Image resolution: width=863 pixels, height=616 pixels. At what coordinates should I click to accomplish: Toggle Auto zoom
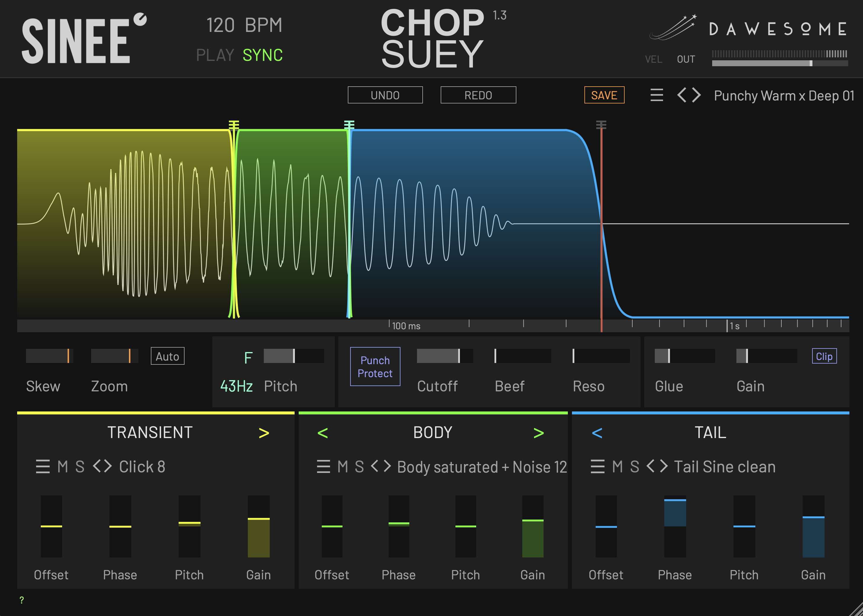pyautogui.click(x=167, y=356)
